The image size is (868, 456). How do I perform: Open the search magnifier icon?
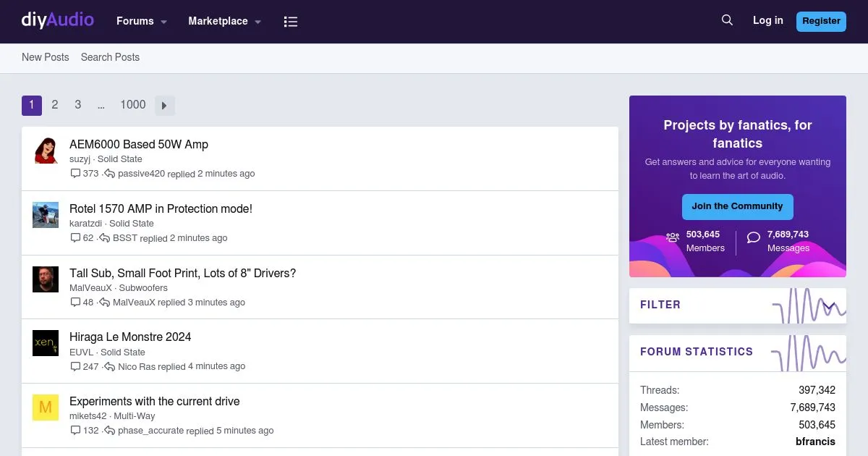727,20
